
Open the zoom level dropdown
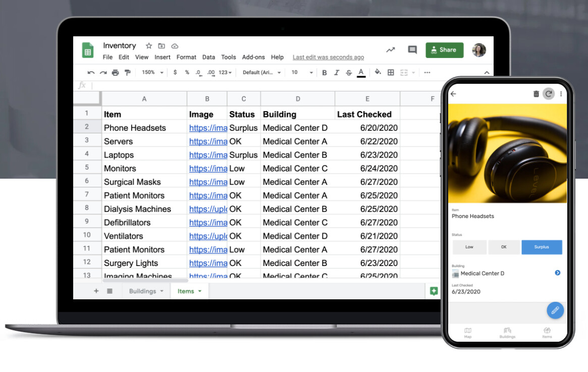[151, 72]
